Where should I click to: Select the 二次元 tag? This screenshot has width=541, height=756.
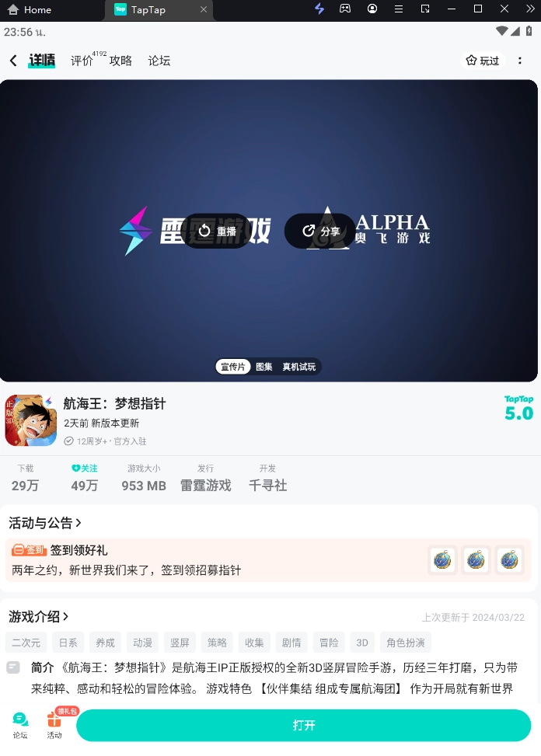click(x=26, y=643)
